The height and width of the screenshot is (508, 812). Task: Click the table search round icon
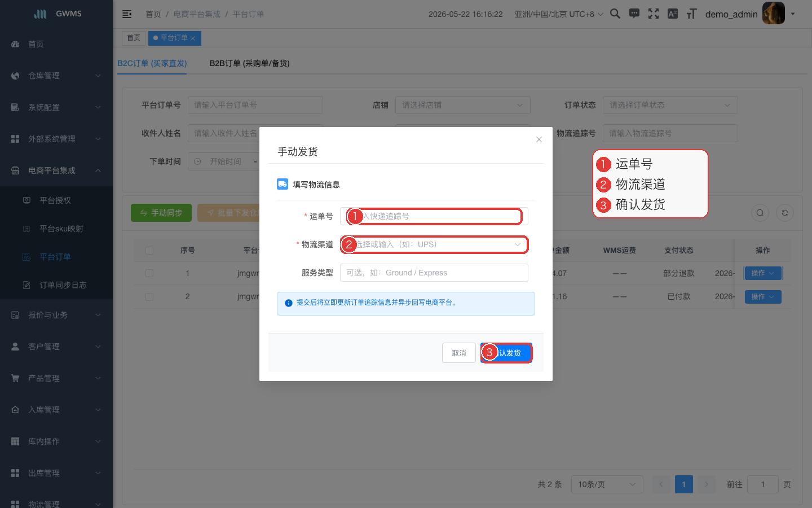(760, 213)
